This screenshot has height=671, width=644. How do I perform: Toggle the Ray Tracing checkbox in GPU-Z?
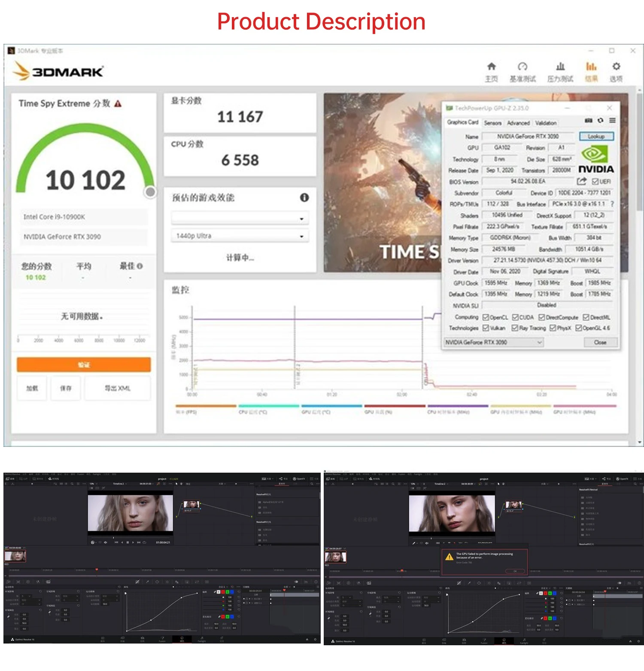click(515, 328)
